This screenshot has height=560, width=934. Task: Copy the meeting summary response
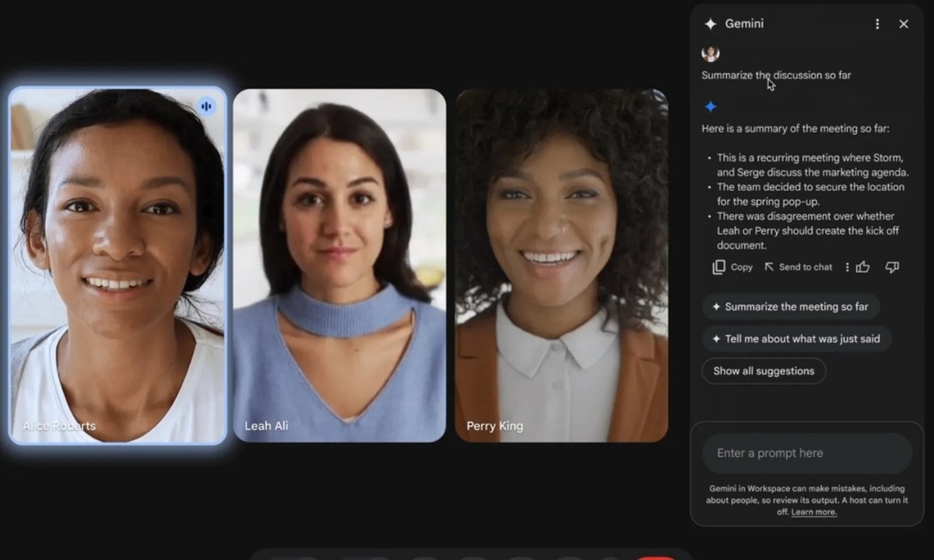(x=732, y=267)
